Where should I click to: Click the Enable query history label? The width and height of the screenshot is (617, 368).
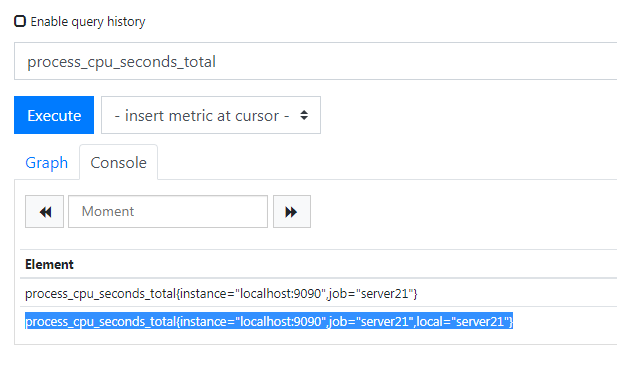tap(88, 22)
